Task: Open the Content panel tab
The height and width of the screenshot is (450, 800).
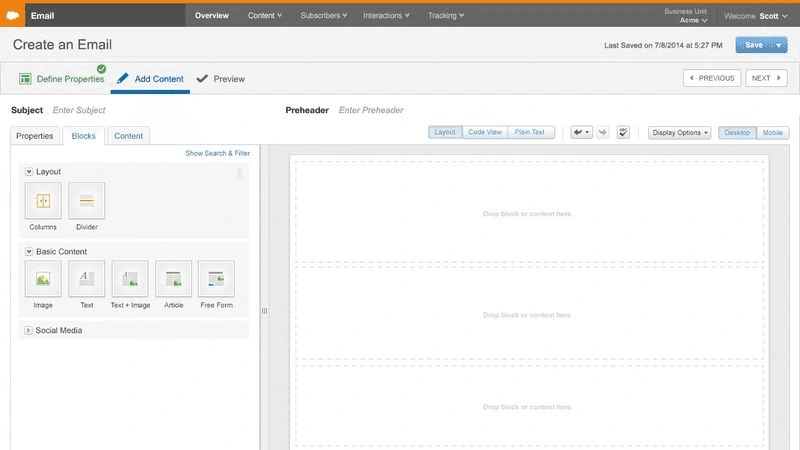Action: click(x=129, y=136)
